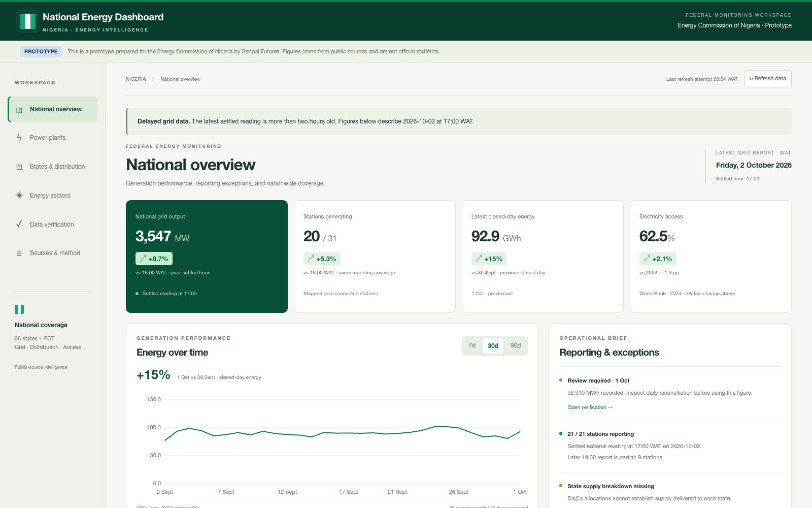Select the Latest closed-day energy card
The width and height of the screenshot is (812, 508).
tap(543, 257)
